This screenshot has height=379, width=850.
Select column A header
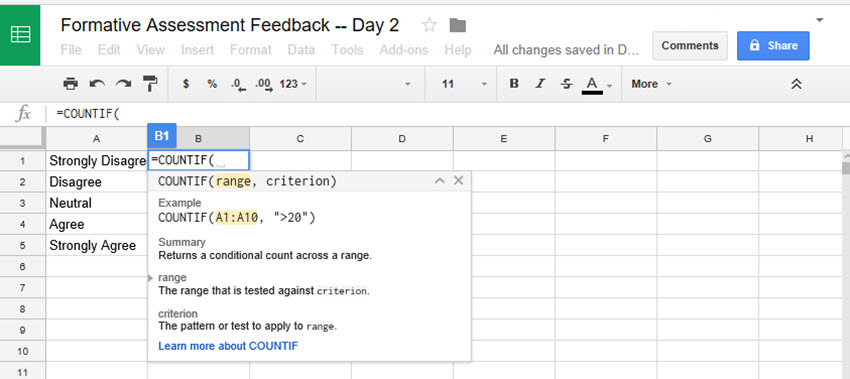click(96, 139)
